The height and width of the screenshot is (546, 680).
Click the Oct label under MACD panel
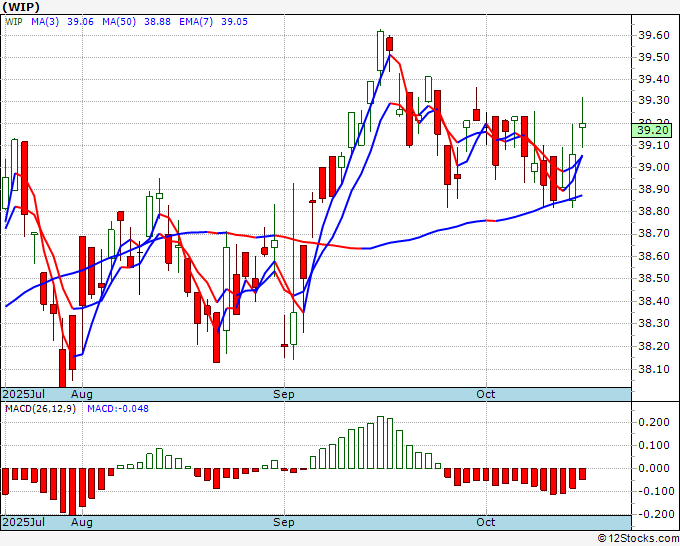pos(486,522)
